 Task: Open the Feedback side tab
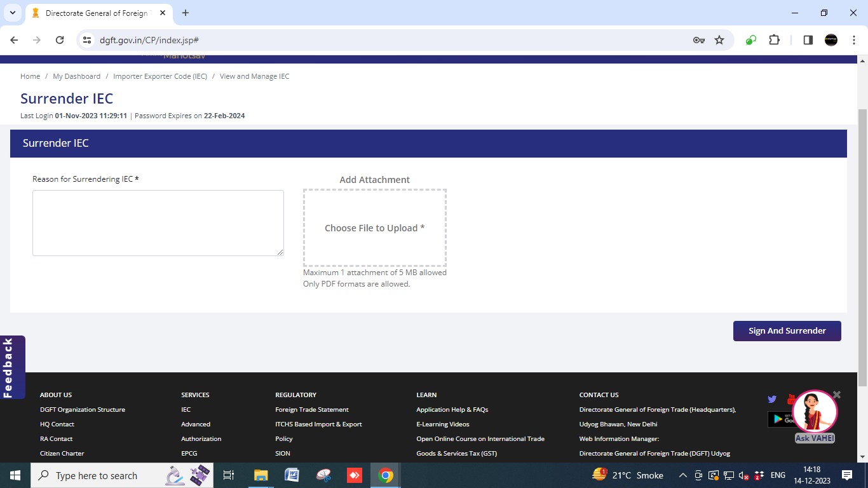click(12, 367)
